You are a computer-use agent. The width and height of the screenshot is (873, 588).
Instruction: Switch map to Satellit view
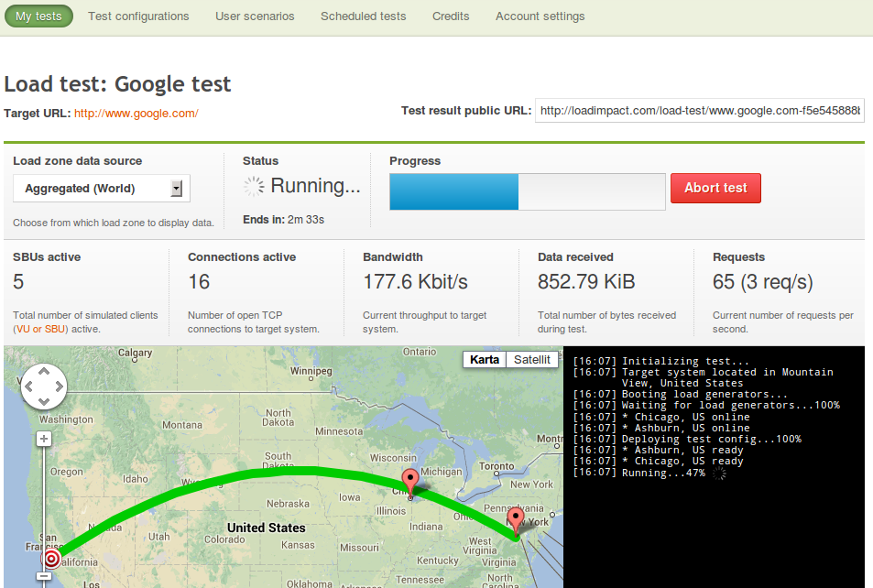point(531,360)
